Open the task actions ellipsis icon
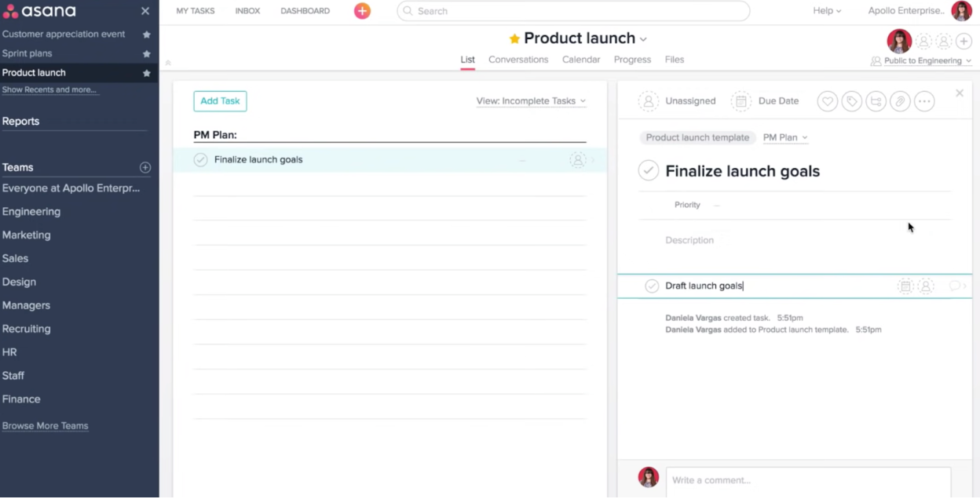The height and width of the screenshot is (499, 980). tap(924, 101)
